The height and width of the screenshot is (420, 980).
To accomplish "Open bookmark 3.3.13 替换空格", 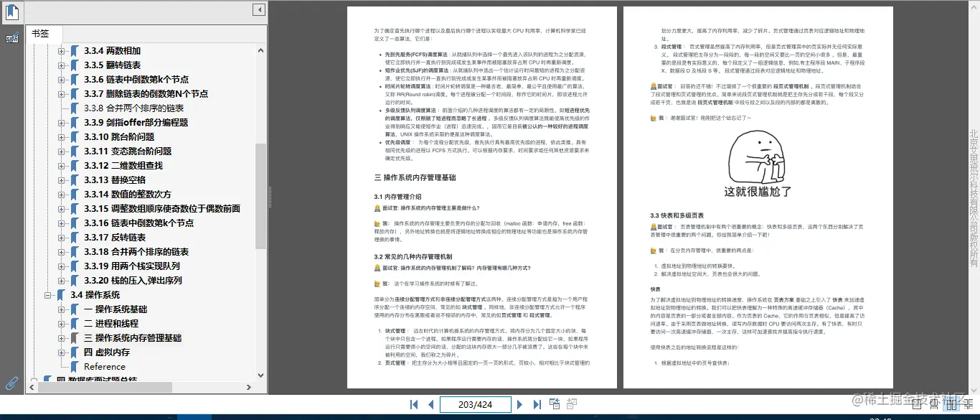I will coord(115,180).
